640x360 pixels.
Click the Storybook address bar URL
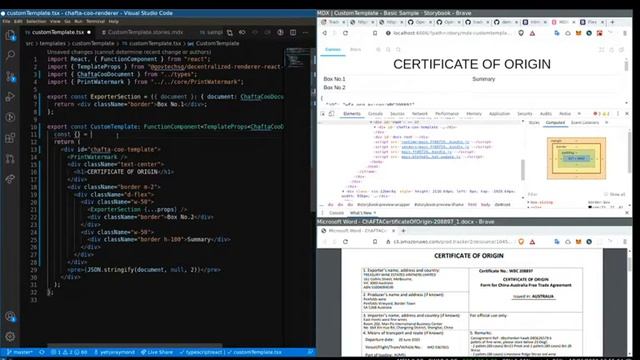451,33
